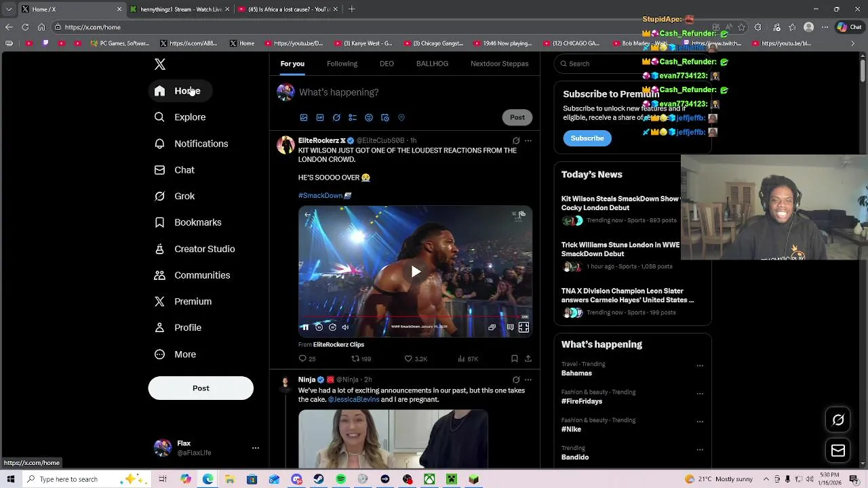Reload the page in browser
This screenshot has width=868, height=488.
coord(25,27)
